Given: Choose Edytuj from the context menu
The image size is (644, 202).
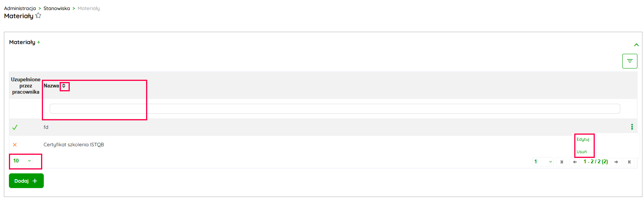Looking at the screenshot, I should click(583, 139).
